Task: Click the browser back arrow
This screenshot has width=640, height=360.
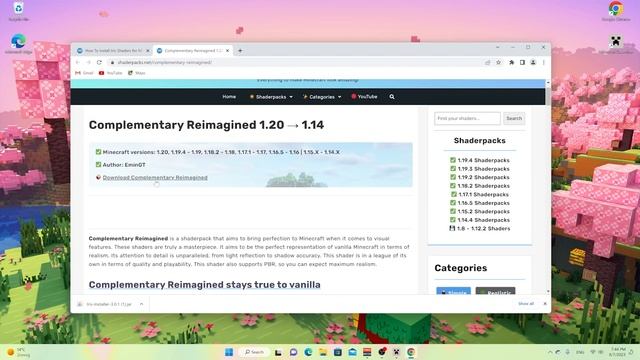Action: (x=78, y=62)
